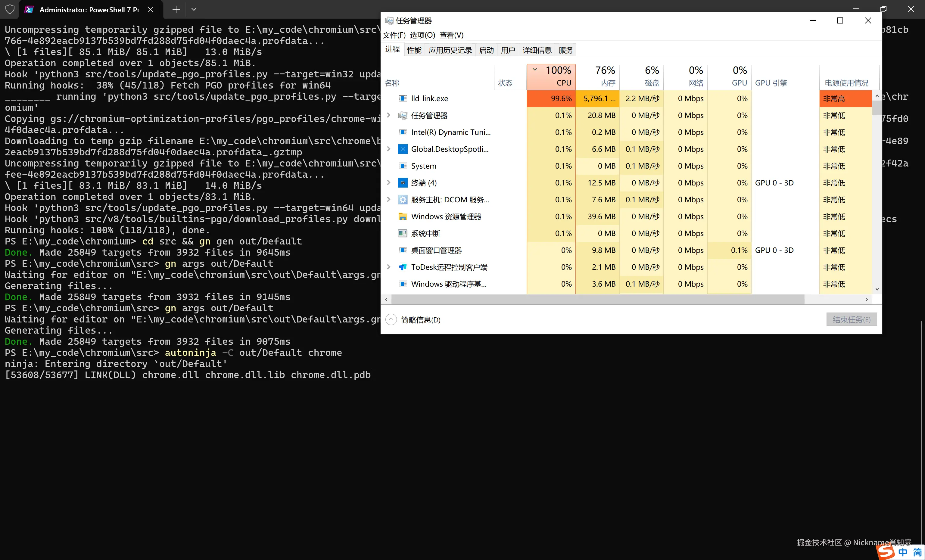The image size is (925, 560).
Task: Open a new terminal tab with the plus button
Action: pos(176,9)
